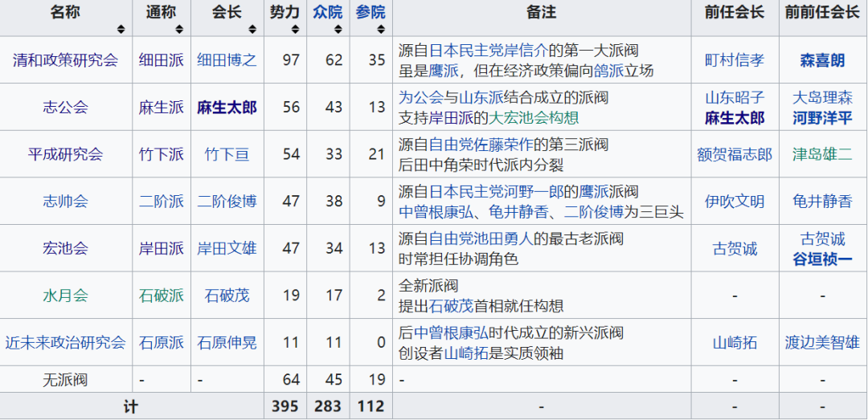Open 渡边美智雄 link
The width and height of the screenshot is (868, 420).
(x=822, y=342)
